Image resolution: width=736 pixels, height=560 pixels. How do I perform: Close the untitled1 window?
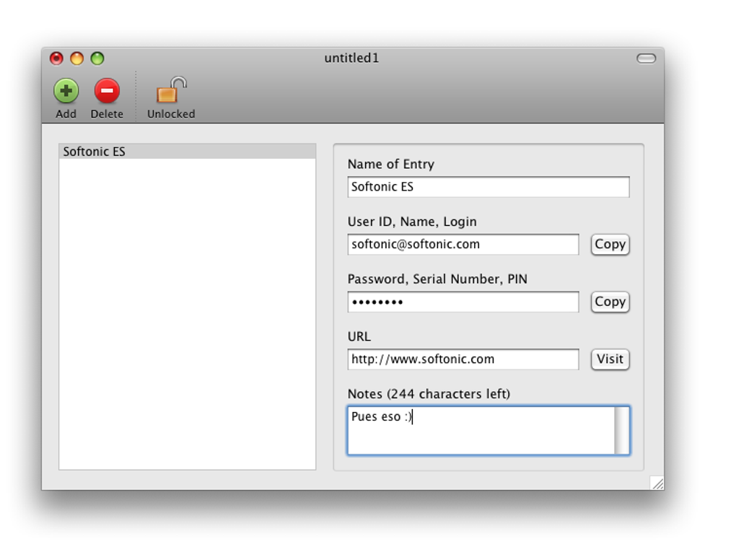pyautogui.click(x=56, y=58)
